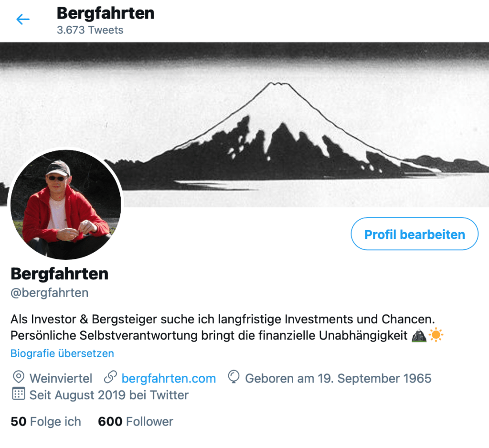Open the 50 Folge ich following list
The height and width of the screenshot is (448, 489).
(46, 421)
